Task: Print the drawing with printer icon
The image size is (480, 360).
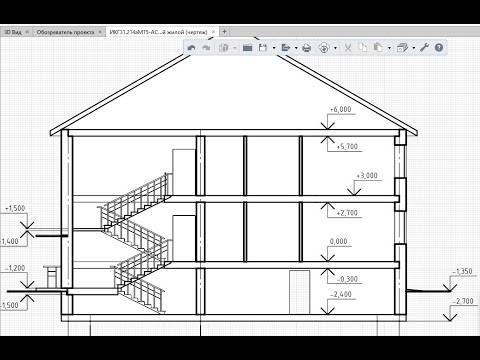Action: [x=307, y=48]
